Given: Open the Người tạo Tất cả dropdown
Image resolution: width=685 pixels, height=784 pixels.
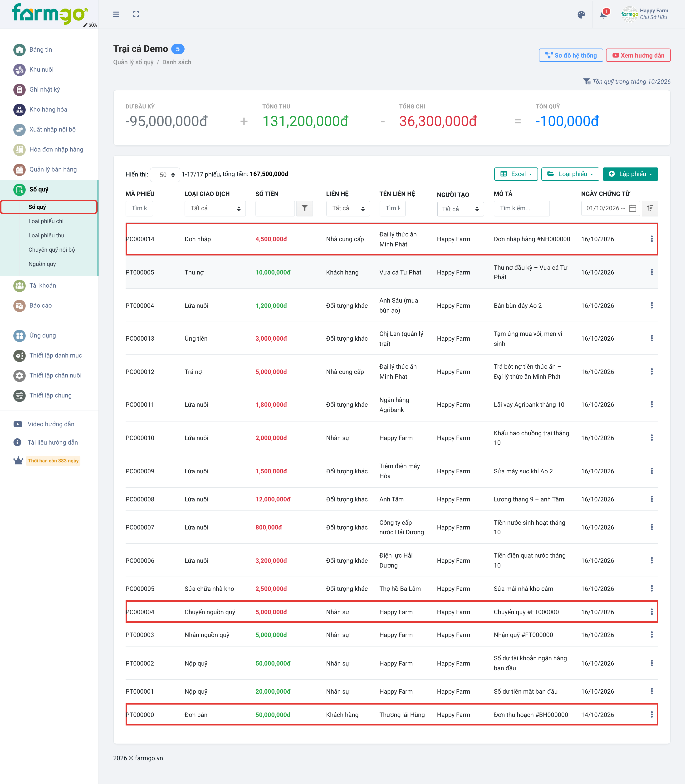Looking at the screenshot, I should (460, 209).
